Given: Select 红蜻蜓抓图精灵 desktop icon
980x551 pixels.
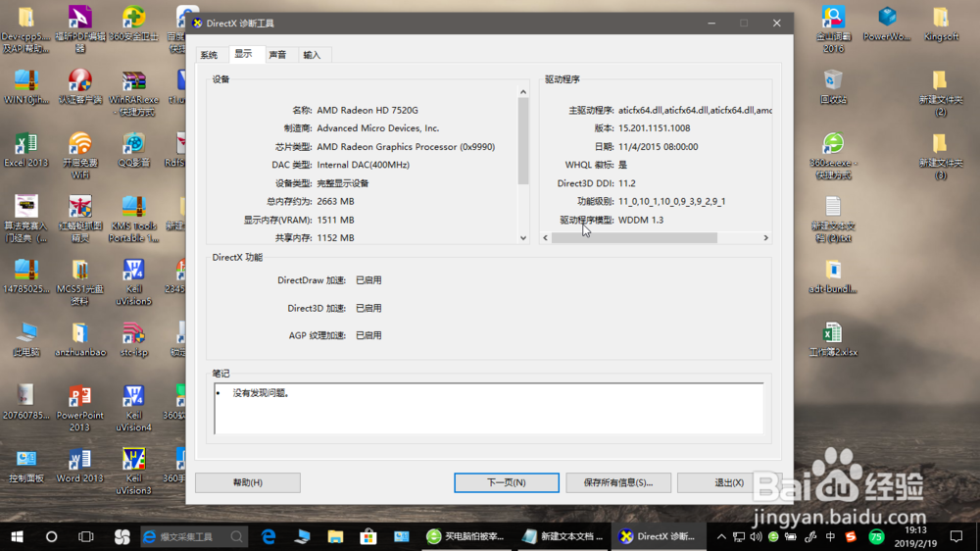Looking at the screenshot, I should point(80,219).
